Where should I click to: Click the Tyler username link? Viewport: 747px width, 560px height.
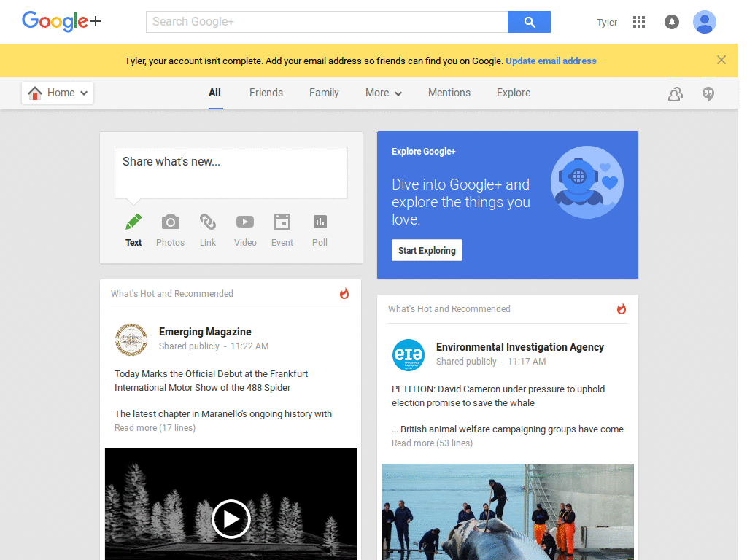[x=606, y=23]
